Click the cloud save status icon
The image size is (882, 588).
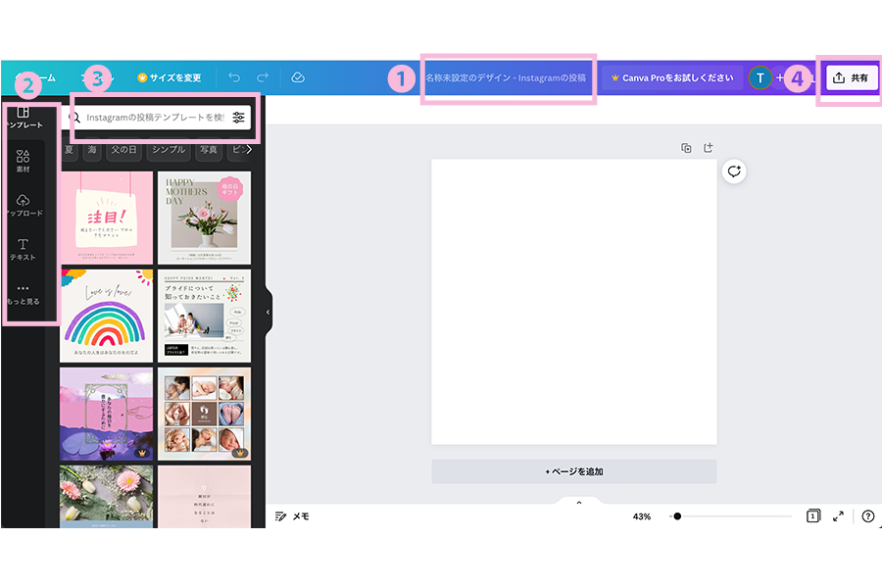point(298,77)
